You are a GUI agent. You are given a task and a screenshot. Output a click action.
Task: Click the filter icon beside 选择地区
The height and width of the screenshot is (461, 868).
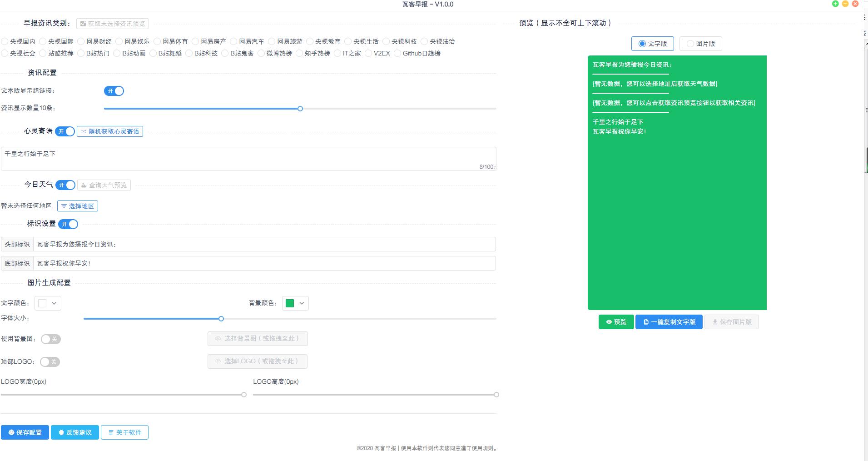point(64,206)
